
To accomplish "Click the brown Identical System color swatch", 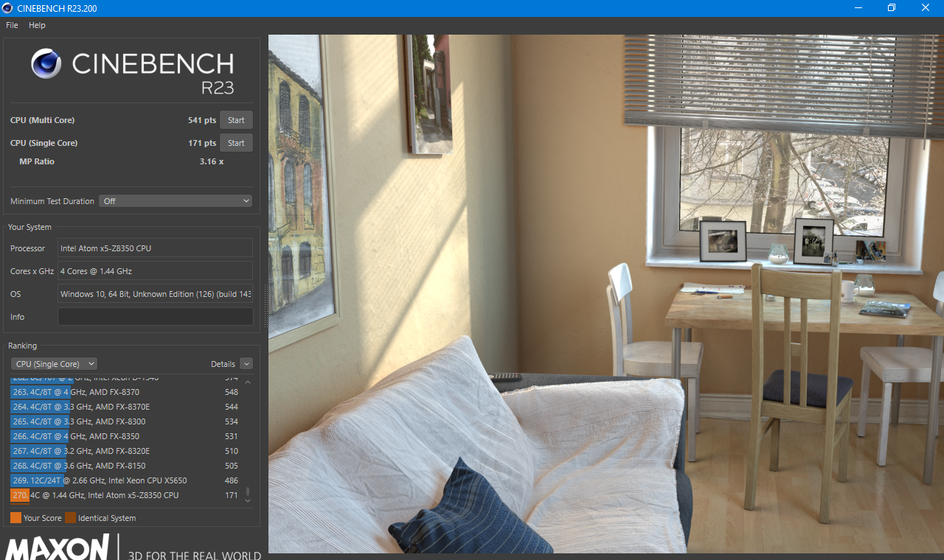I will 70,518.
